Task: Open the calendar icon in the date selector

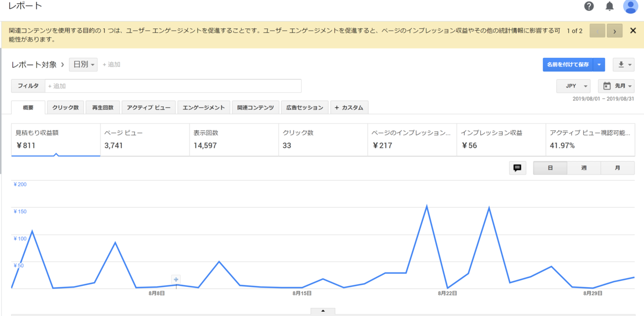Action: tap(607, 86)
